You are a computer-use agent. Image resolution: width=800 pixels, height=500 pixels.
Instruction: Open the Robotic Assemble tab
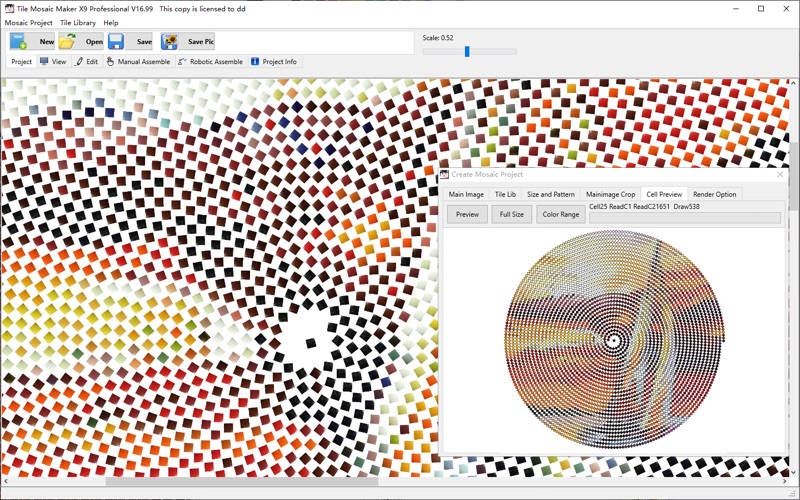[x=210, y=62]
